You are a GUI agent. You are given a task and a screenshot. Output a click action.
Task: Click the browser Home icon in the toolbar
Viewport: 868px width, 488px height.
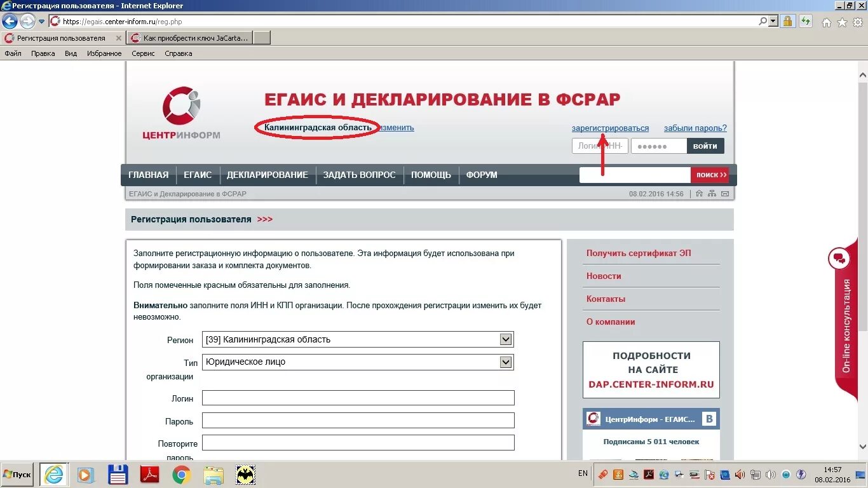click(x=826, y=20)
